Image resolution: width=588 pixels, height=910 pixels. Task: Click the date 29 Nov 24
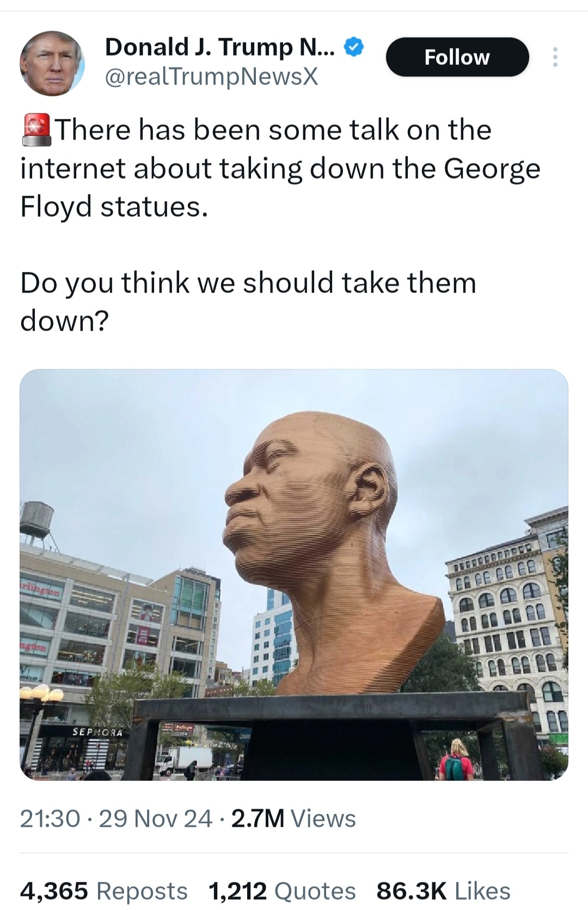tap(155, 819)
